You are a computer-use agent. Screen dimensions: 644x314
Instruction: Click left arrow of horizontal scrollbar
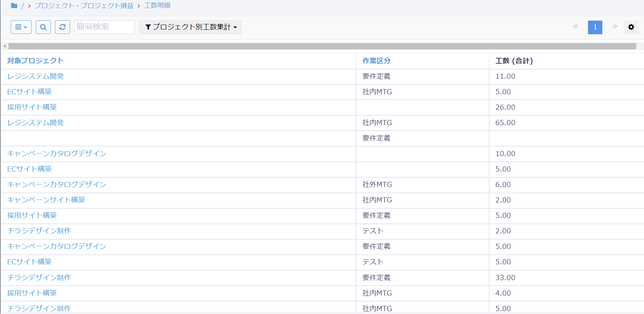[x=4, y=46]
